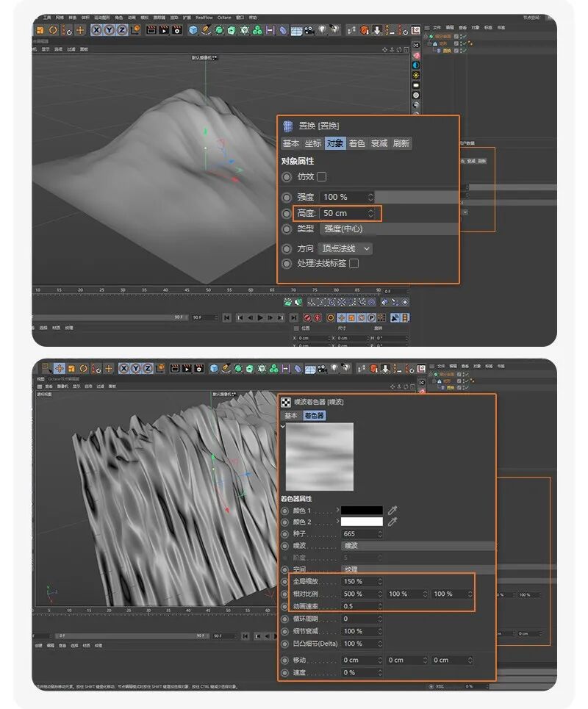This screenshot has height=709, width=588.
Task: Switch to the 坐标 tab
Action: point(312,143)
